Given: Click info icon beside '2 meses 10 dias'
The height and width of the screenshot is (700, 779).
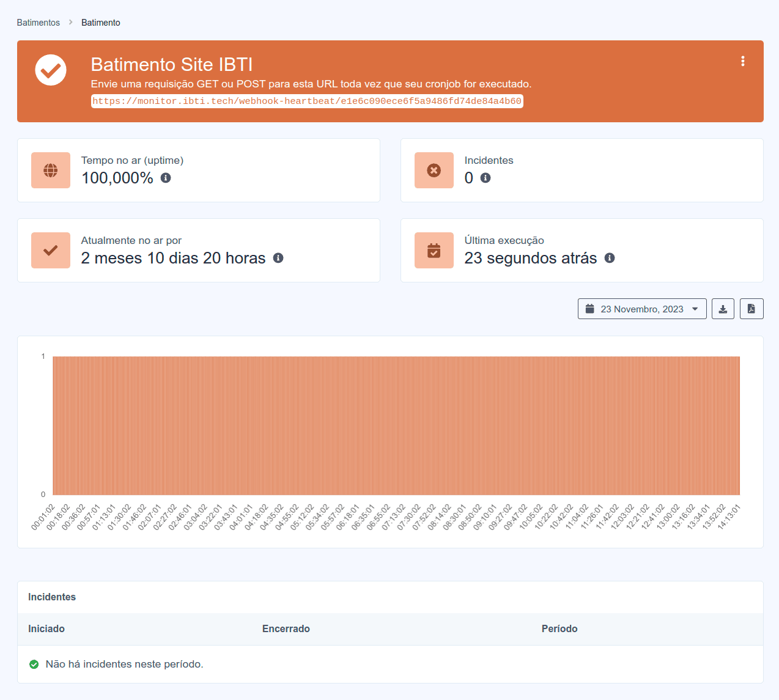Looking at the screenshot, I should click(x=278, y=258).
